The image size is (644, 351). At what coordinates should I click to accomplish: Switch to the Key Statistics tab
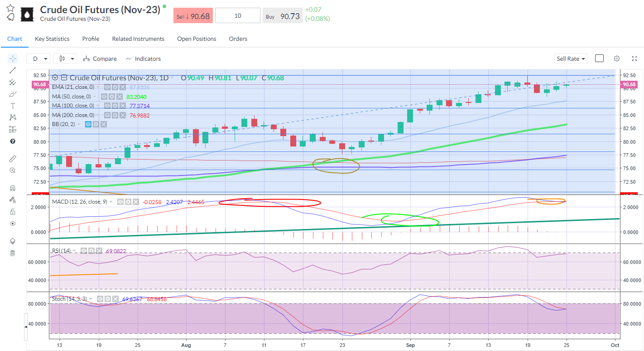(52, 39)
